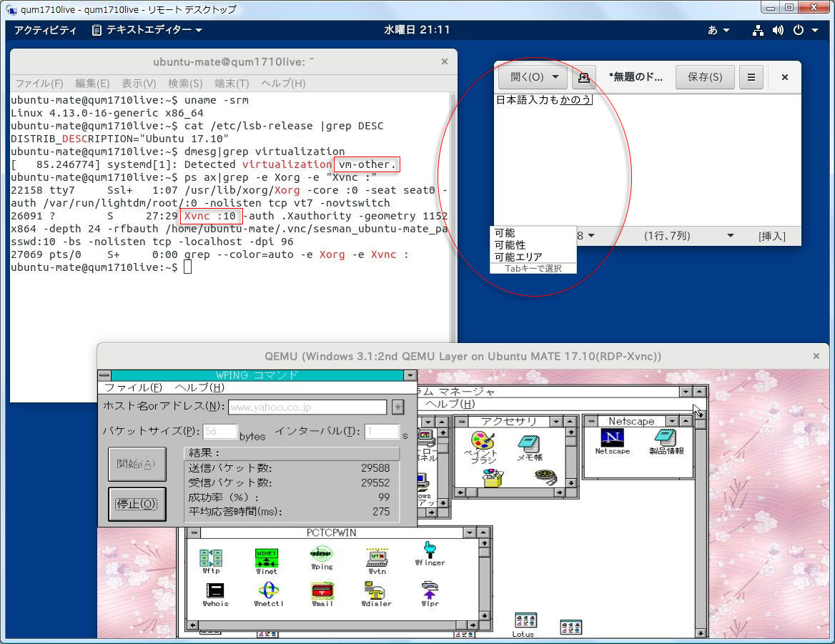Viewport: 835px width, 644px height.
Task: Click the new document icon in text editor
Action: coord(583,77)
